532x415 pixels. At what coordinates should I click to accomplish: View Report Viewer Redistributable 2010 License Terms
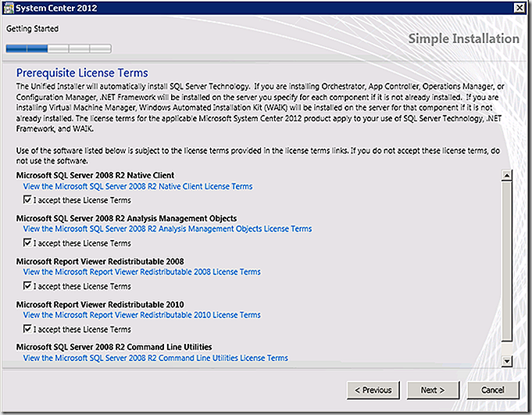click(x=142, y=315)
